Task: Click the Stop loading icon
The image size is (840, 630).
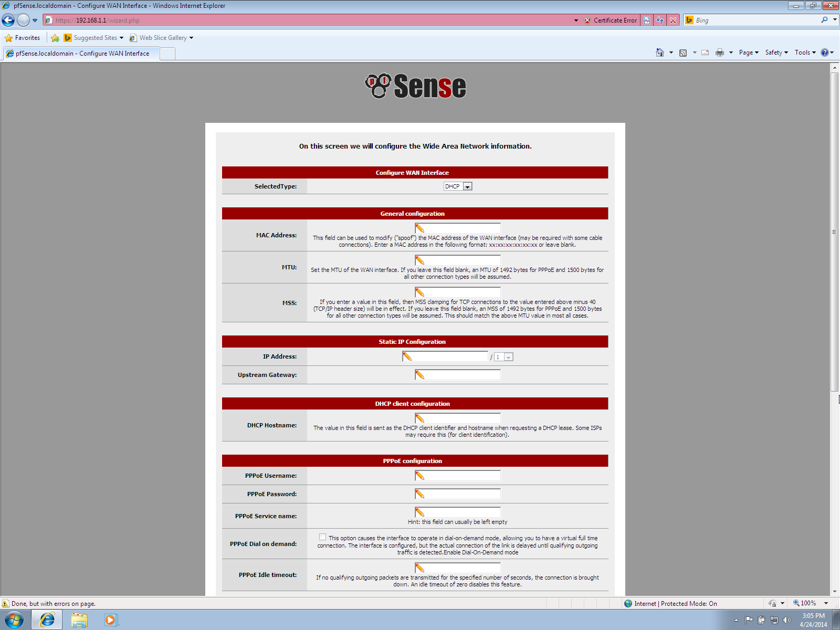Action: (x=673, y=20)
